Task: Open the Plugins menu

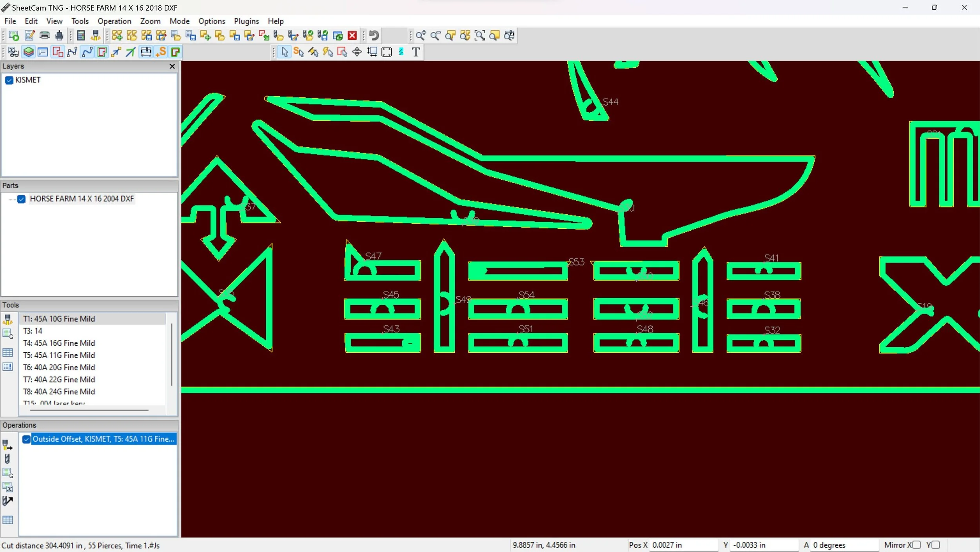Action: tap(246, 21)
